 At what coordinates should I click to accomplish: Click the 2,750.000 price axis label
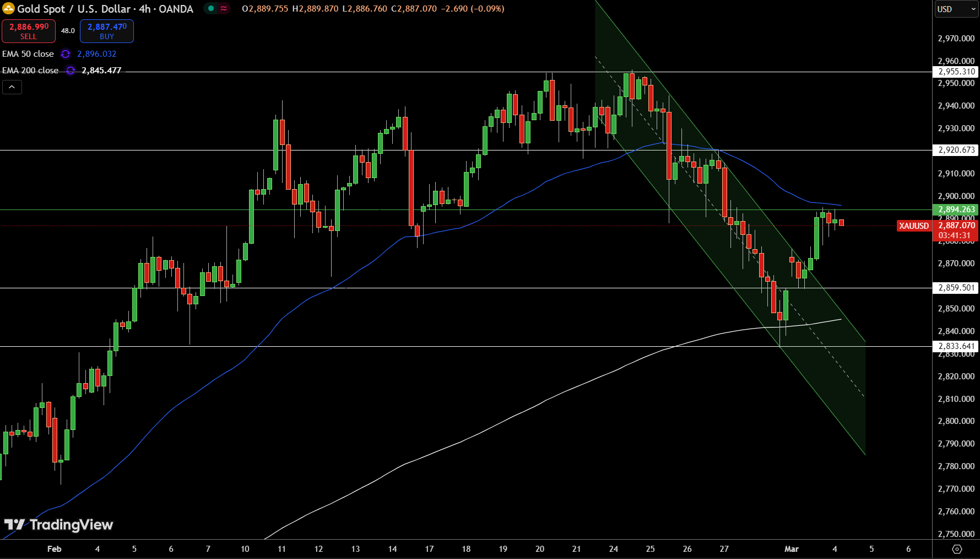pos(956,534)
